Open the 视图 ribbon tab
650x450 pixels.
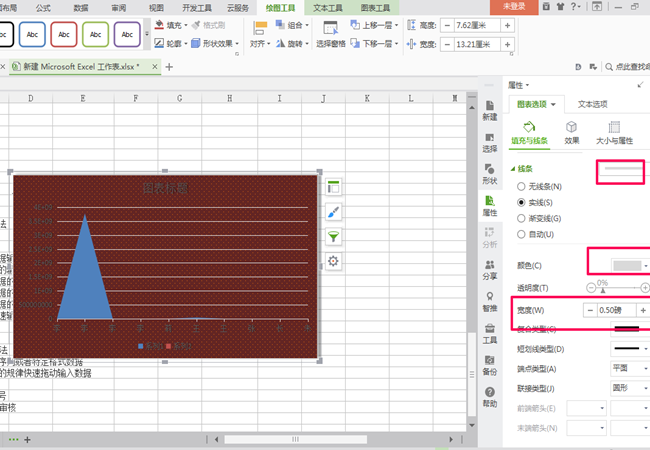tap(156, 8)
